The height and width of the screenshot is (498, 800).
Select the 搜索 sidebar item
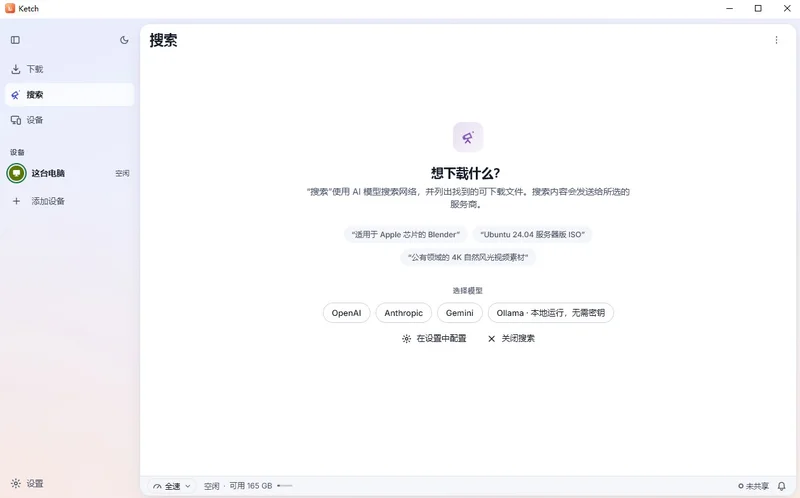(x=69, y=94)
